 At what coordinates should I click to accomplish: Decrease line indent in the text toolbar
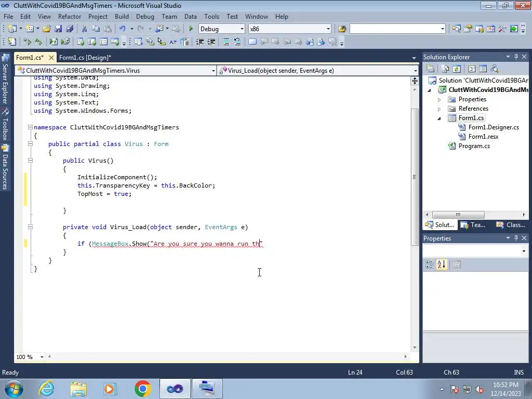[x=200, y=42]
